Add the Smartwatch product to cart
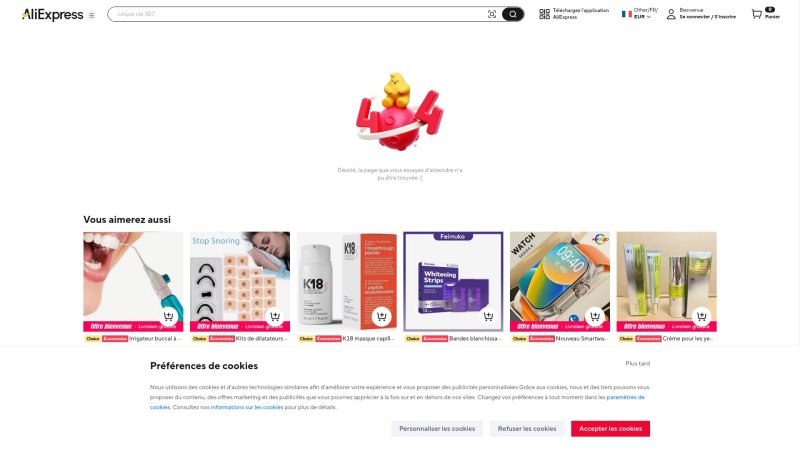This screenshot has width=800, height=450. 595,316
